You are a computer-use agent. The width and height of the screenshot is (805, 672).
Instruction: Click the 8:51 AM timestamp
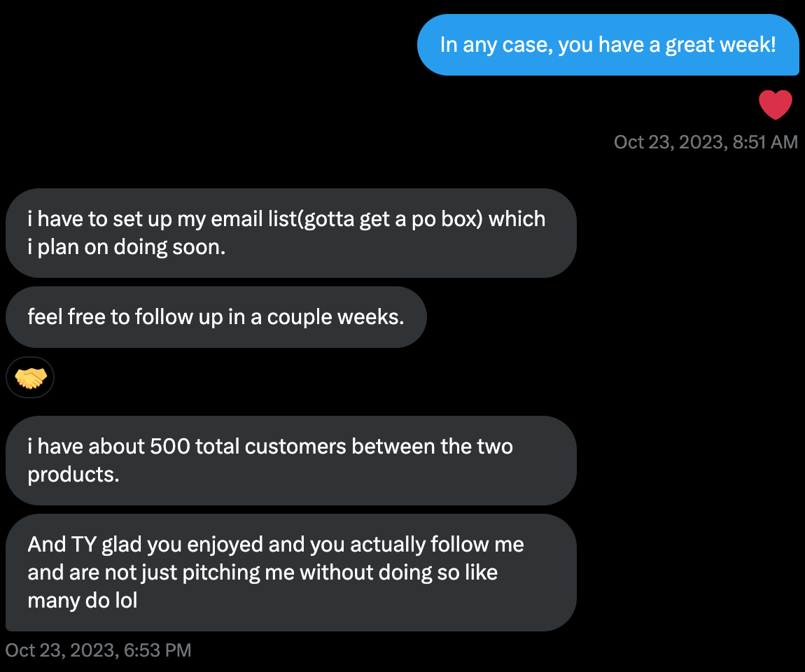point(706,142)
